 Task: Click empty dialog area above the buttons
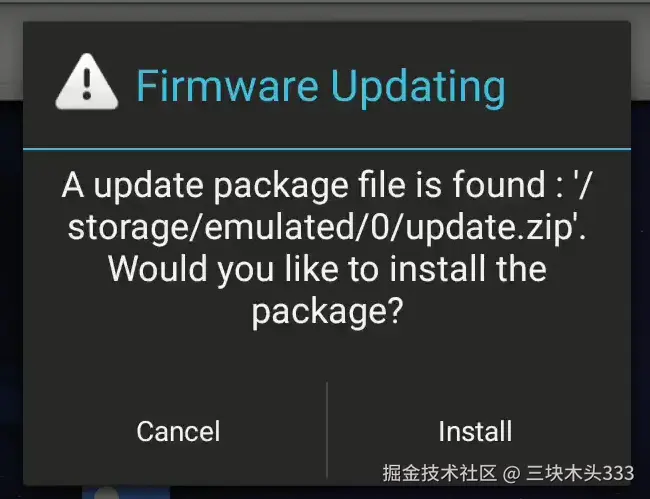(327, 356)
